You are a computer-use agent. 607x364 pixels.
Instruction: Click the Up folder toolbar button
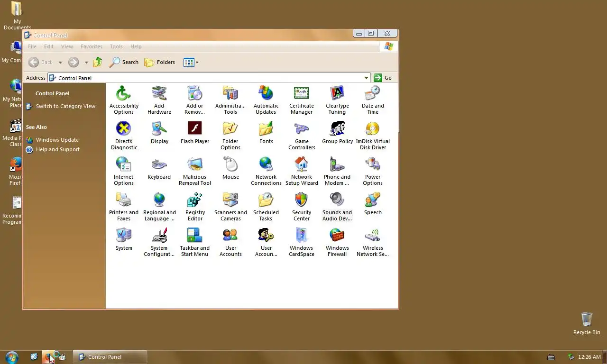98,62
